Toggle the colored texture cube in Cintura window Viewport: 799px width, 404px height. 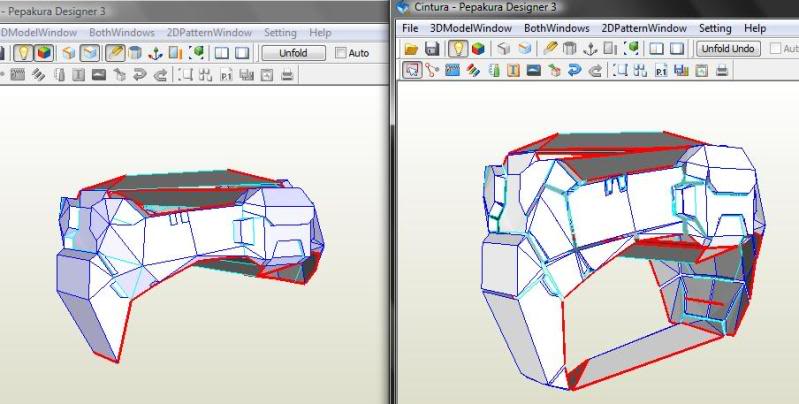click(x=478, y=49)
